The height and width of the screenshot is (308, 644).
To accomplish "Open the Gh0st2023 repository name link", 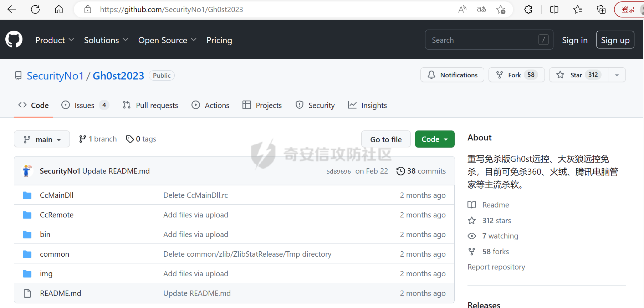I will (x=118, y=76).
